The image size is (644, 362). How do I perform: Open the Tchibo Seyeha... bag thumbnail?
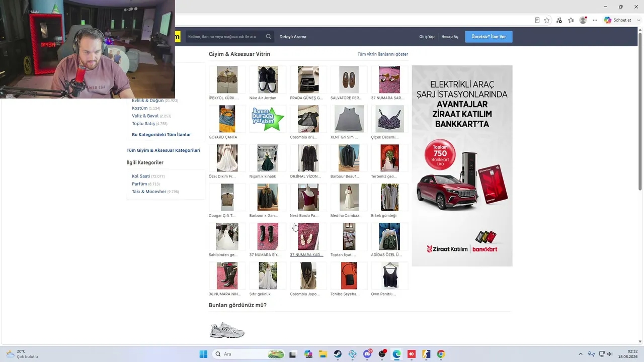(x=349, y=276)
